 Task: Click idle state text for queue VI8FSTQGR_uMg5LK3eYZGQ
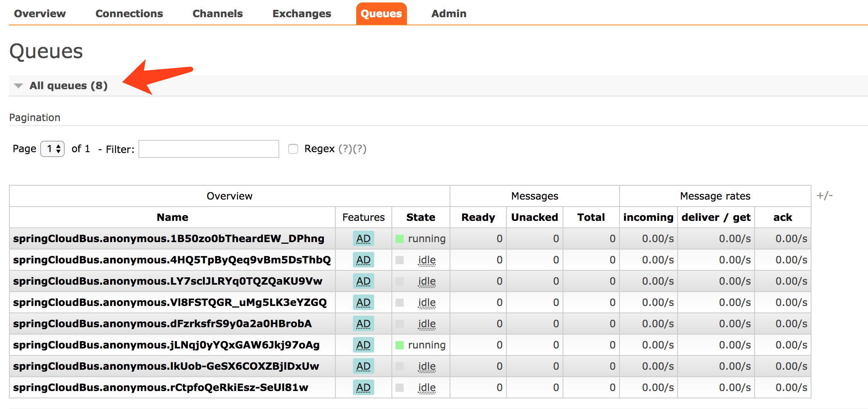click(427, 303)
